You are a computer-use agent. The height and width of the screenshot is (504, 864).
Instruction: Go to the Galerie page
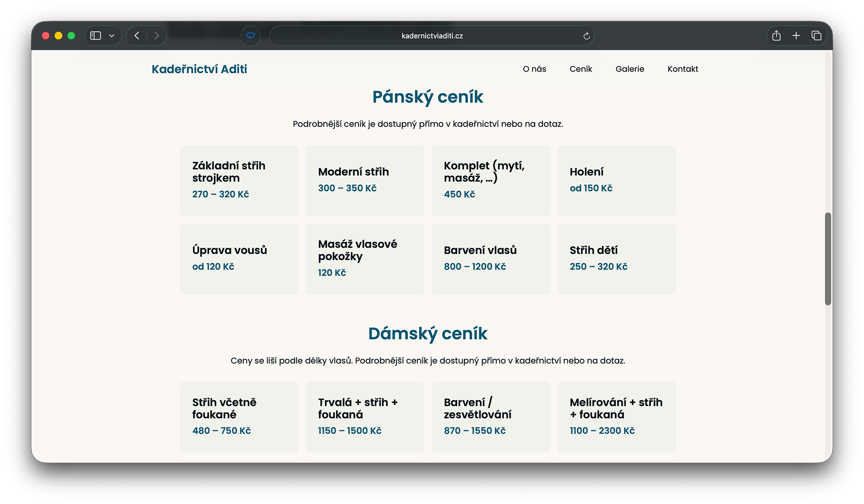pos(630,69)
